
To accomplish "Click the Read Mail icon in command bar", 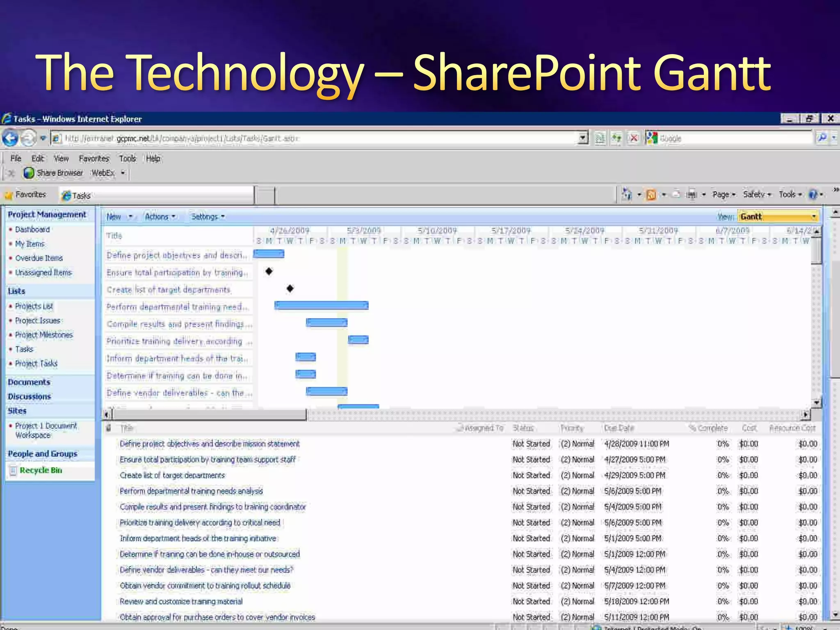I will [x=676, y=194].
